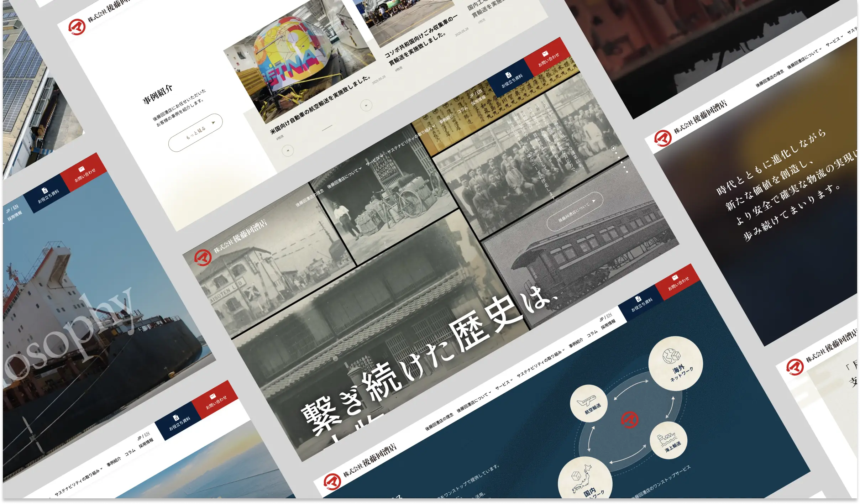The height and width of the screenshot is (504, 860).
Task: Select the 海外ネットワーク globe circle
Action: [676, 363]
